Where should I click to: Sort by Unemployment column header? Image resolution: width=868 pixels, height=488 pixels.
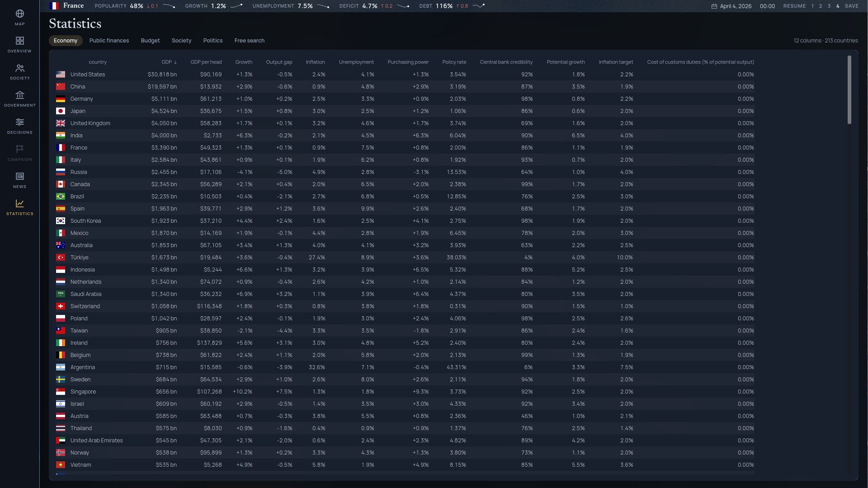[356, 62]
